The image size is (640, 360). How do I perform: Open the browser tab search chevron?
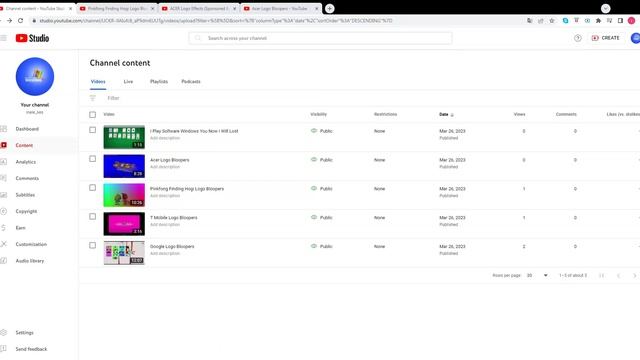tap(606, 8)
